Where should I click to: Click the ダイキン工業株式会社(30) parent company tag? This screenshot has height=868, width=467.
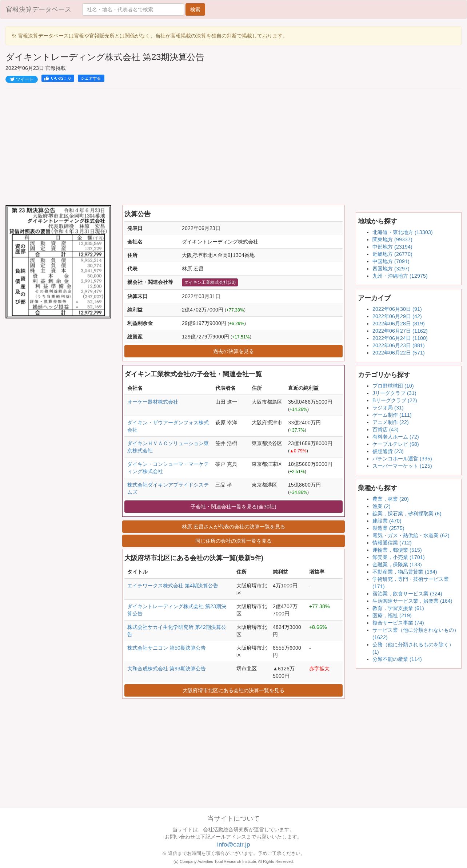coord(210,282)
